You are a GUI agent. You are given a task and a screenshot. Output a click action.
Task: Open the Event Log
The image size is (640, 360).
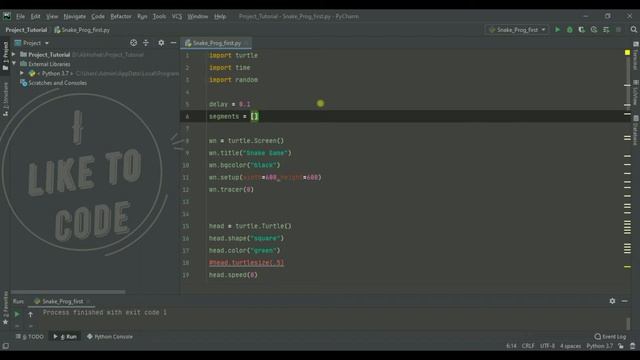point(610,337)
